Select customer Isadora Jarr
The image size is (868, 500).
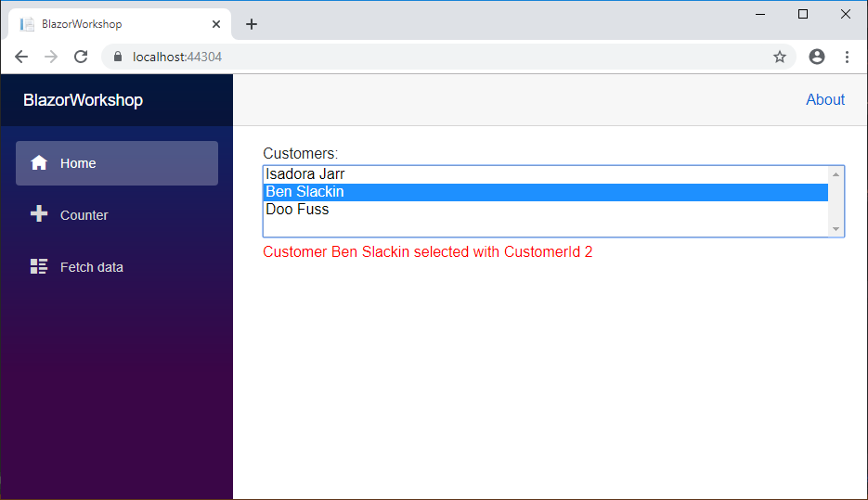tap(545, 174)
